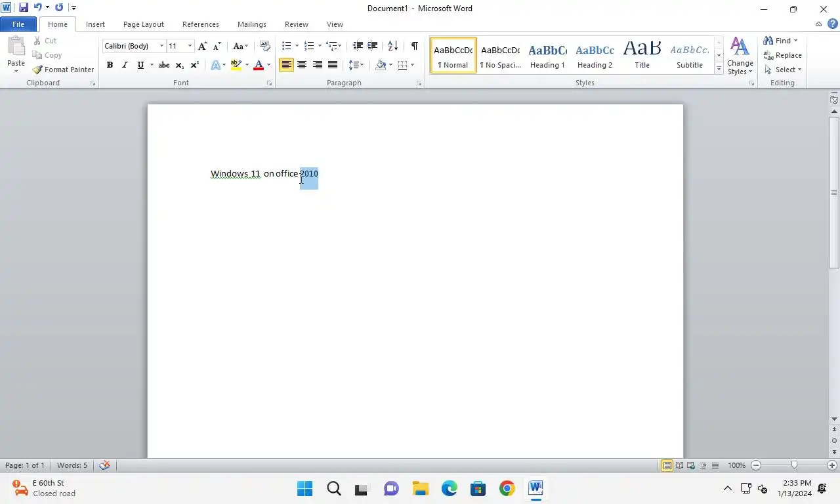The height and width of the screenshot is (504, 840).
Task: Open the File tab
Action: [x=18, y=24]
